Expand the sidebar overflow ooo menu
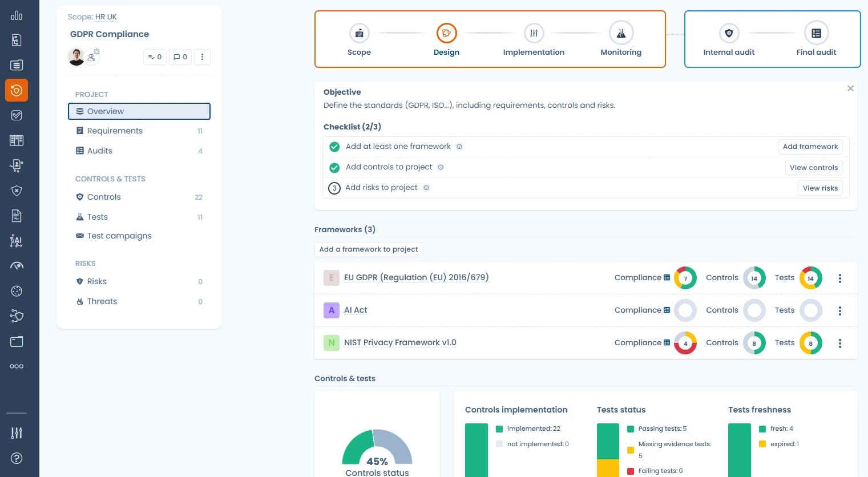The height and width of the screenshot is (477, 868). pyautogui.click(x=17, y=366)
